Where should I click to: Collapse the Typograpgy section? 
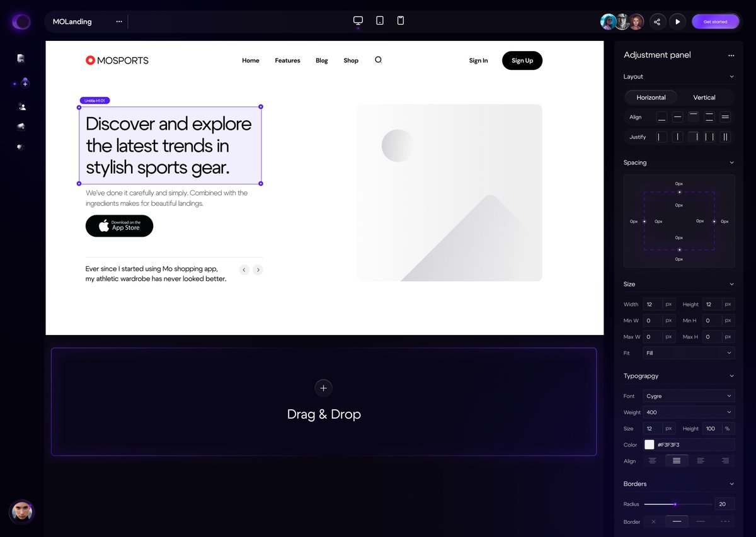click(731, 376)
